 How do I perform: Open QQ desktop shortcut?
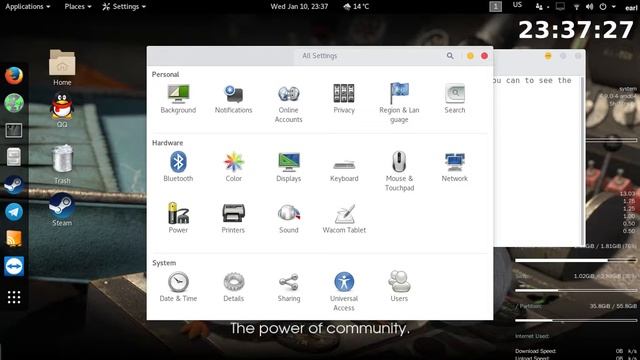62,110
